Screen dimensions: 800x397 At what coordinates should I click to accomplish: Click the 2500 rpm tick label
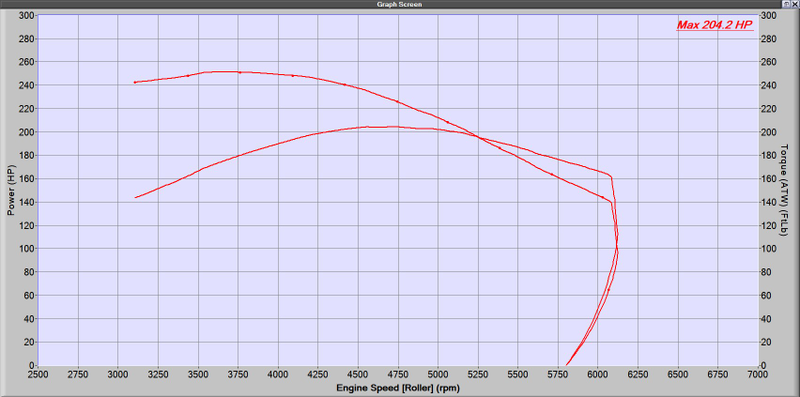(x=38, y=375)
